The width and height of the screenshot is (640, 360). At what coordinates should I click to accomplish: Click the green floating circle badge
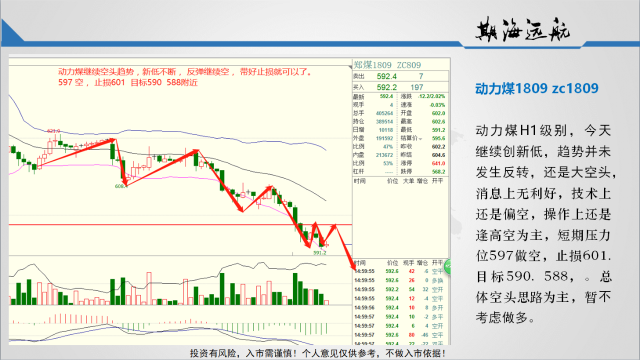click(448, 267)
